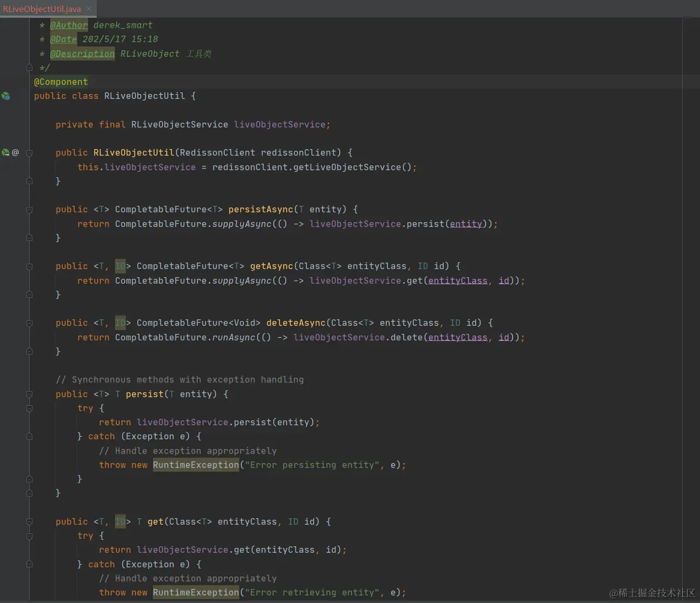The height and width of the screenshot is (603, 700).
Task: Click the synchronous get method name
Action: point(155,521)
